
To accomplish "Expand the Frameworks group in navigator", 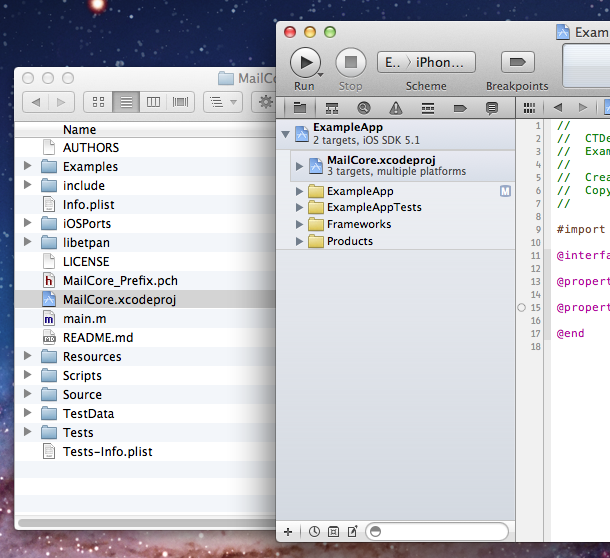I will 299,225.
